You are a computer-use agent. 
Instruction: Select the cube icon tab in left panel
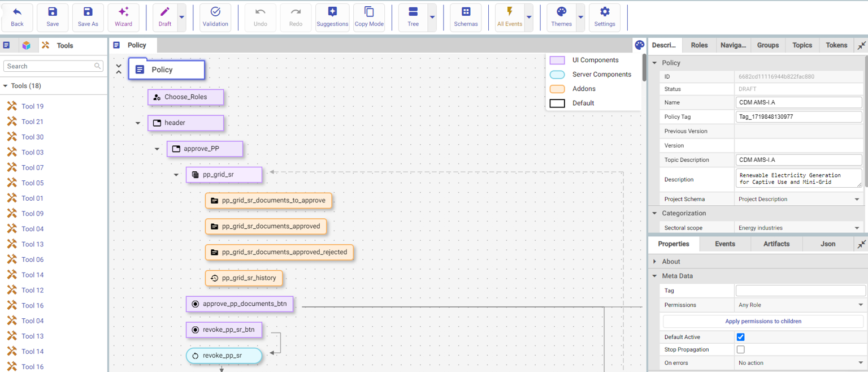coord(26,45)
